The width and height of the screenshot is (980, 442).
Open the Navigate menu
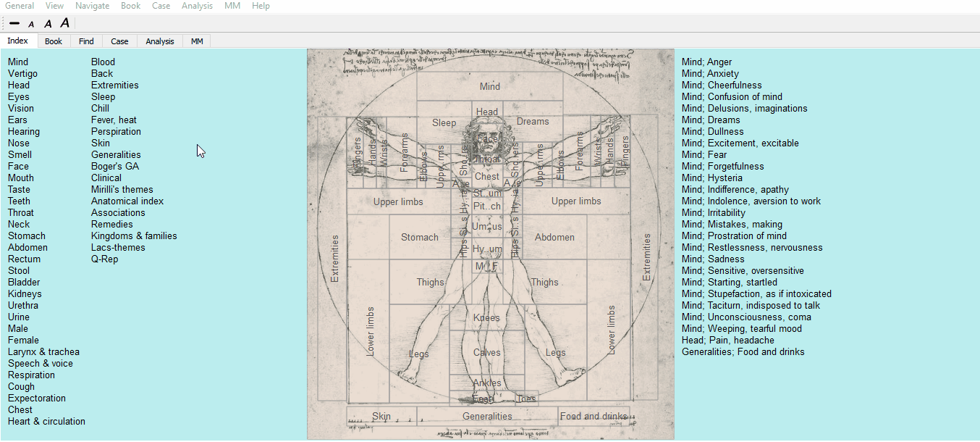click(x=93, y=6)
